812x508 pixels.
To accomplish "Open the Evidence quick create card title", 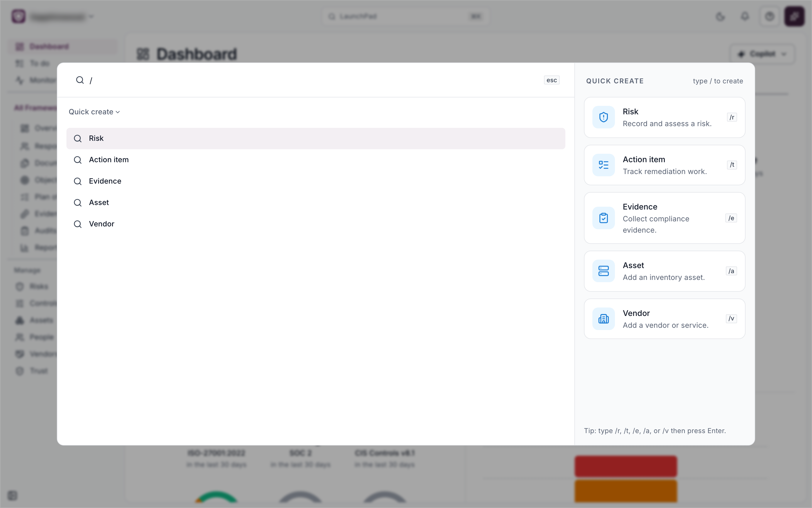I will pyautogui.click(x=640, y=207).
